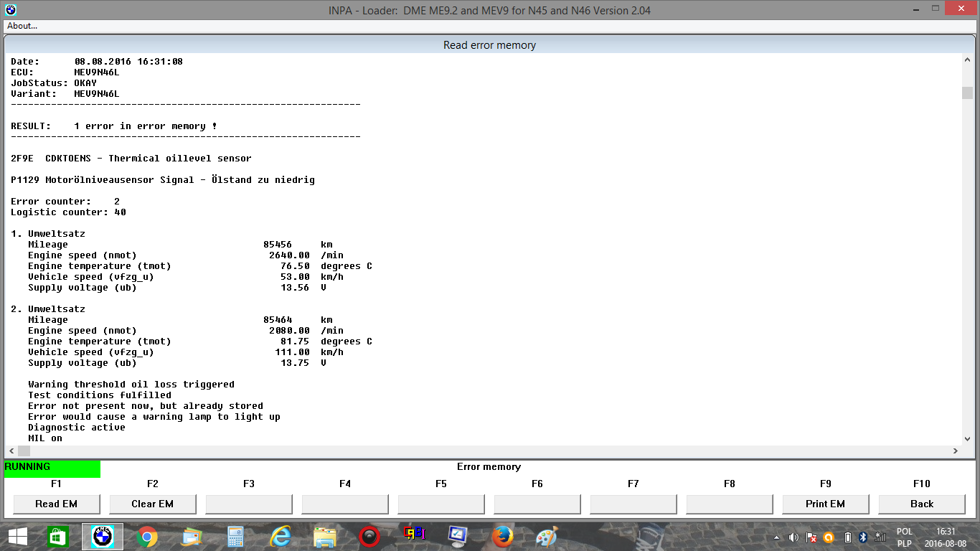This screenshot has width=980, height=551.
Task: Clear error memory with Clear EM
Action: [152, 504]
